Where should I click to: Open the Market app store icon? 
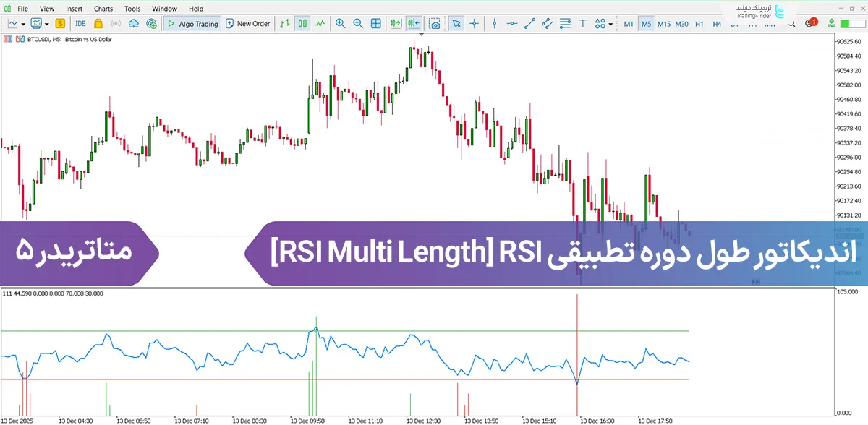[x=98, y=23]
